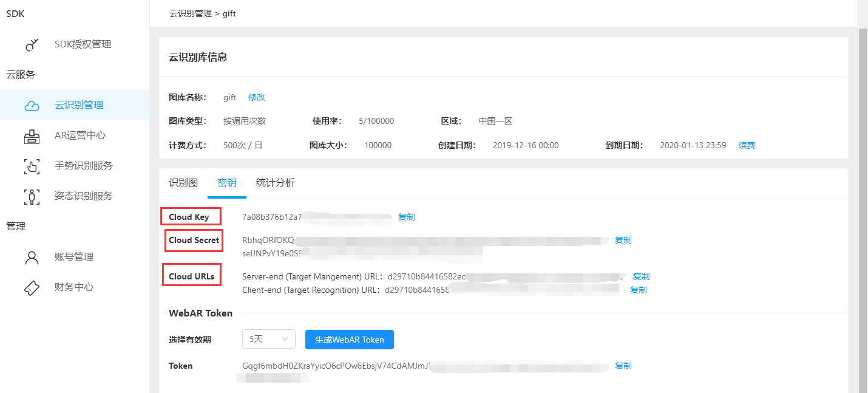
Task: Click the WebAR Token section heading
Action: [x=200, y=313]
